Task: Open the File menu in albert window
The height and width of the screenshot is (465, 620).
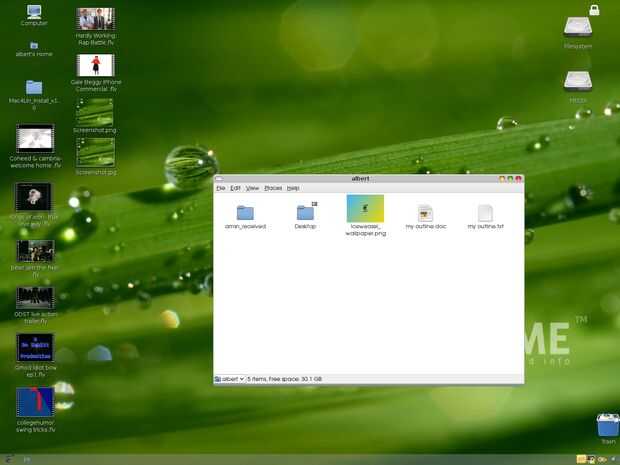Action: point(221,188)
